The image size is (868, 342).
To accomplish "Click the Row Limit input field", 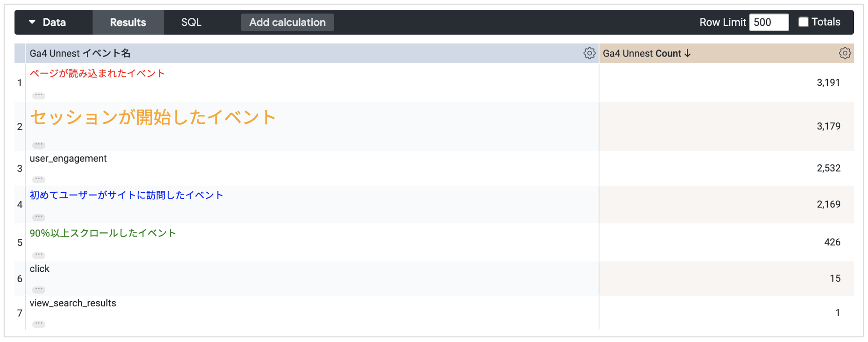I will click(x=768, y=23).
